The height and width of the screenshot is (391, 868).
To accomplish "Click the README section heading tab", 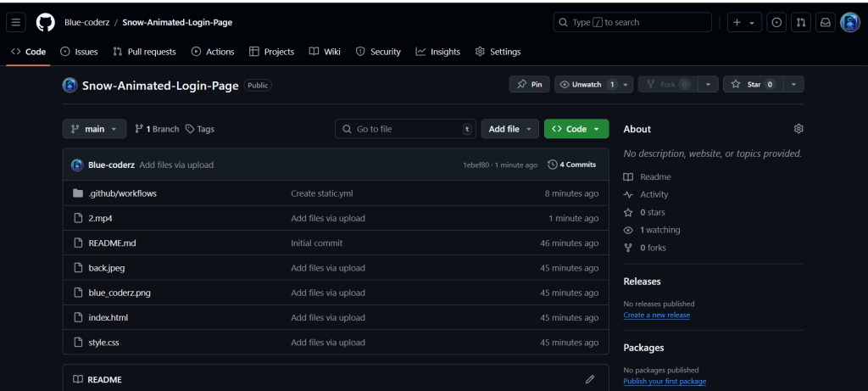I will [97, 379].
